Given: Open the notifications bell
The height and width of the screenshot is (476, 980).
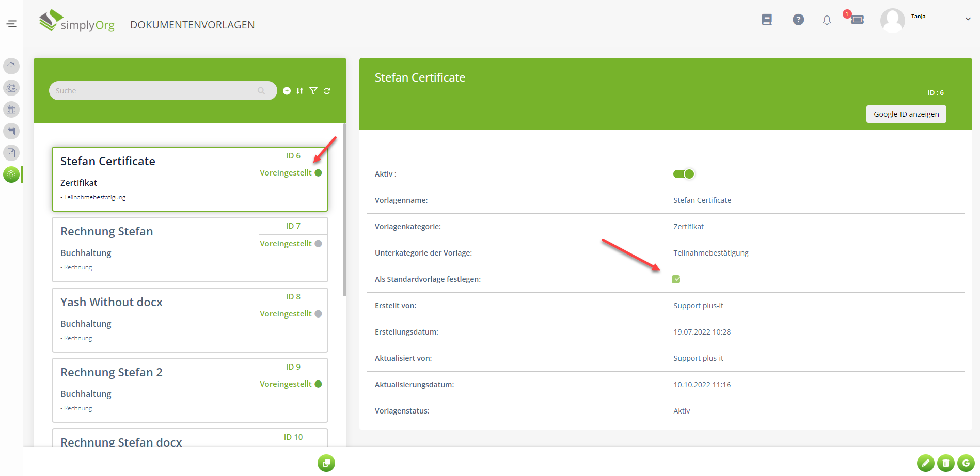Looking at the screenshot, I should [x=827, y=20].
